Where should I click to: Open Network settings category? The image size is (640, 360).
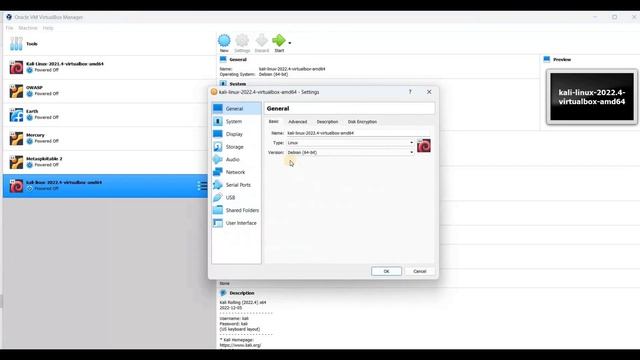pos(236,172)
